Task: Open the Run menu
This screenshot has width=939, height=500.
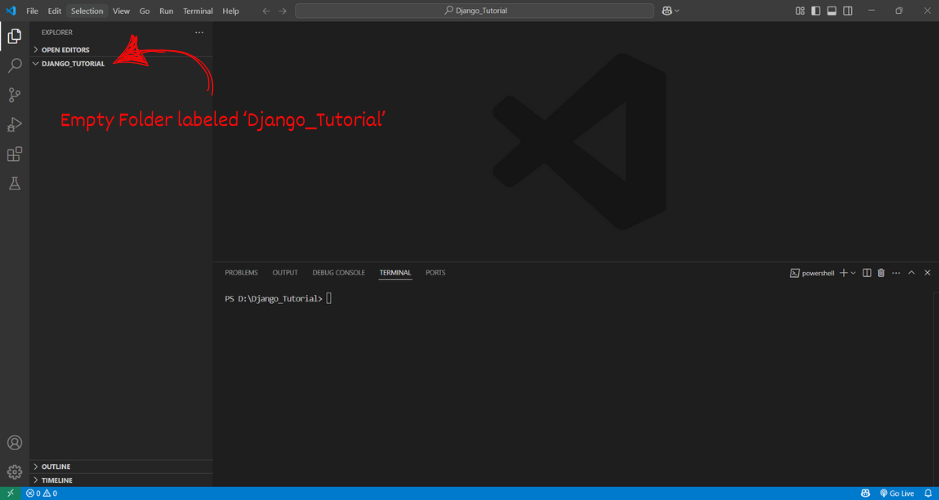Action: point(166,11)
